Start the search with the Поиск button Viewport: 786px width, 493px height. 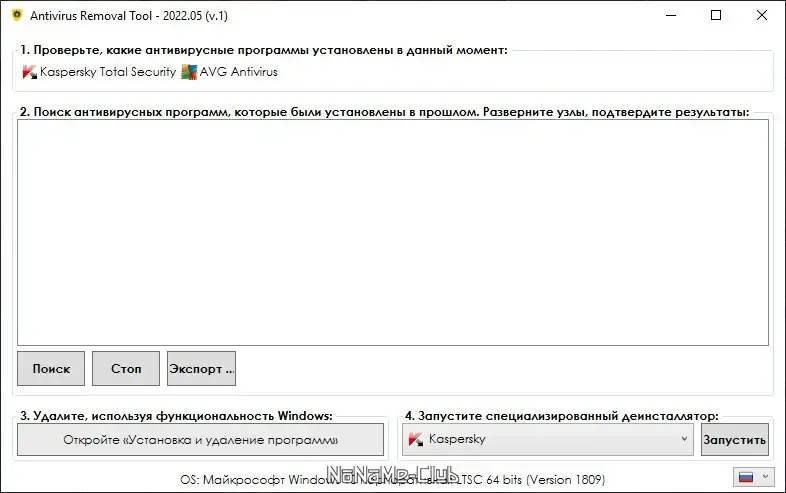[51, 369]
